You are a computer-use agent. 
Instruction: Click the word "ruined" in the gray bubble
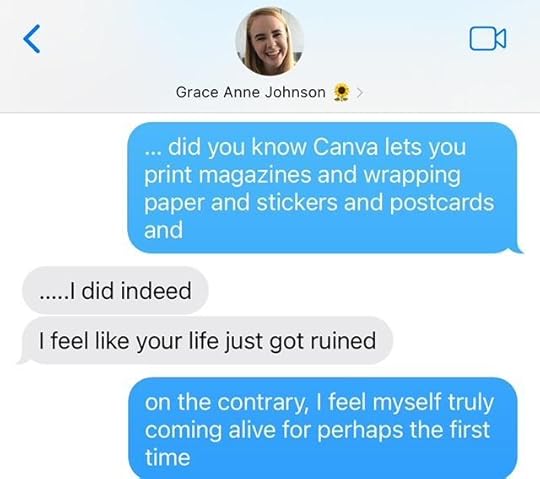tap(343, 340)
